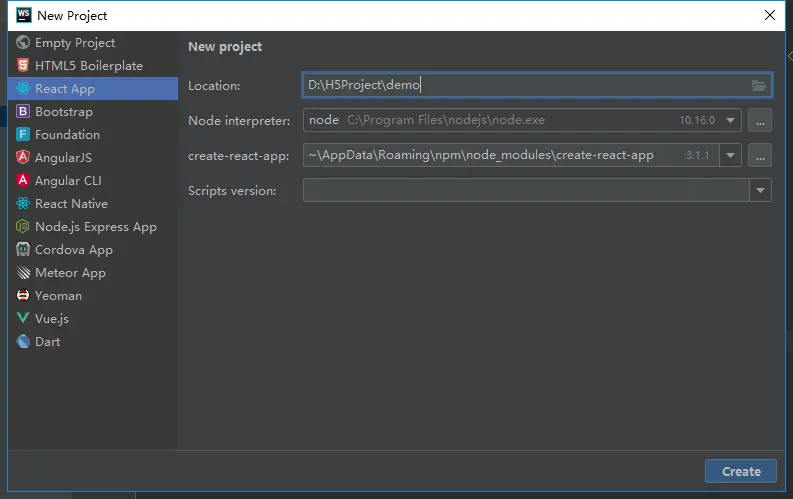
Task: Click the Yeoman face icon
Action: click(x=23, y=295)
